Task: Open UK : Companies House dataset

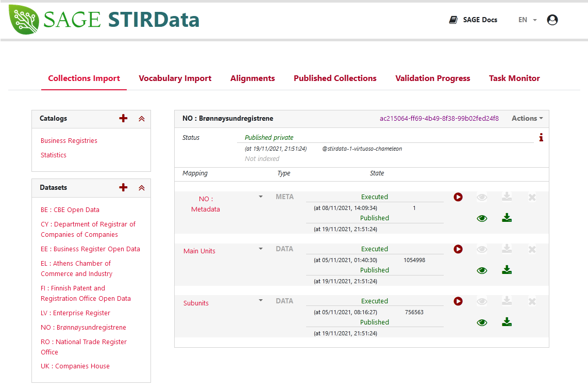Action: pos(75,366)
